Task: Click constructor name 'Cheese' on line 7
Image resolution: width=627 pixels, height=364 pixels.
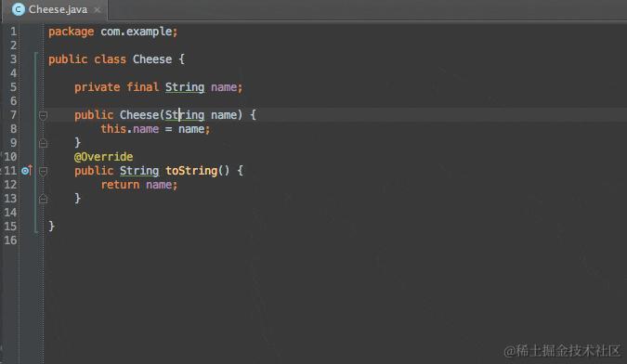Action: pyautogui.click(x=139, y=115)
